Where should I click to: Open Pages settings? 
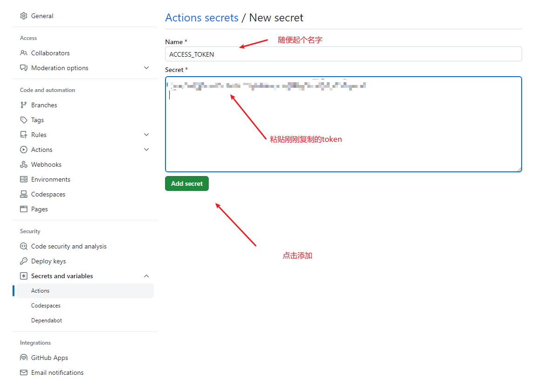(39, 209)
